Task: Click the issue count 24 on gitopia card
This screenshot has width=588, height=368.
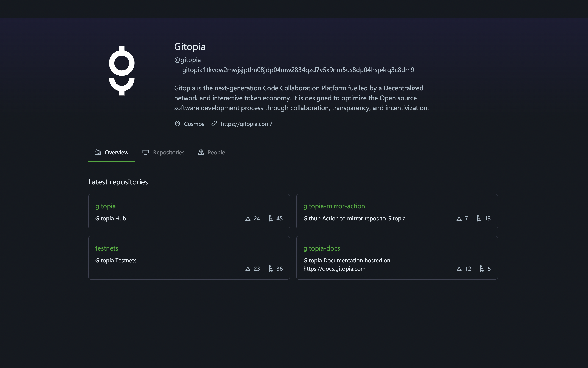Action: (257, 219)
